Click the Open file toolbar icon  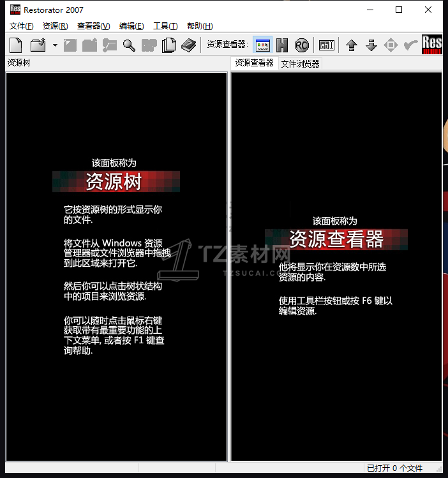pos(38,45)
